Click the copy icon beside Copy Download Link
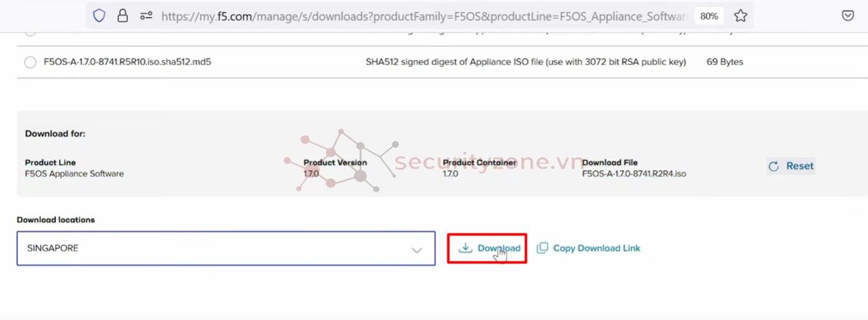This screenshot has width=868, height=320. pyautogui.click(x=542, y=248)
